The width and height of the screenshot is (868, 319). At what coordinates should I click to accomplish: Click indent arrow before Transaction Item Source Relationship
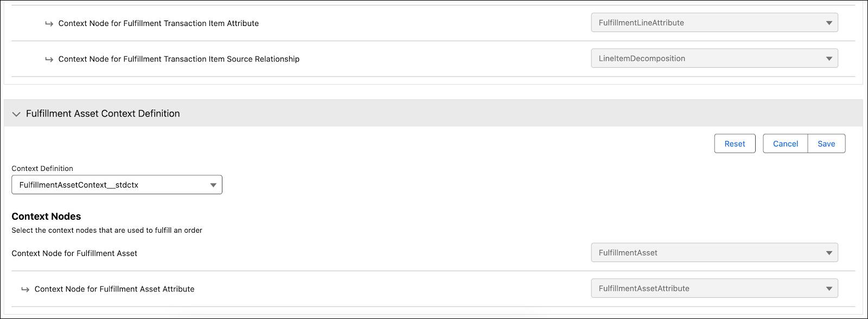click(49, 59)
